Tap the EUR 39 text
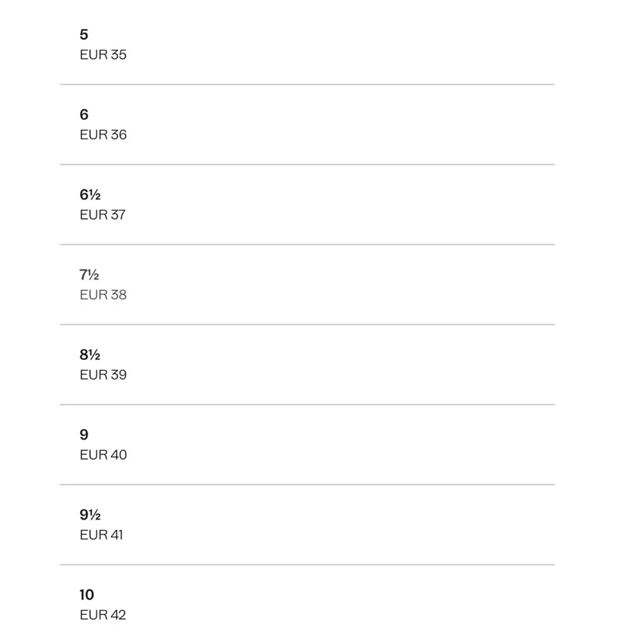Image resolution: width=644 pixels, height=644 pixels. tap(103, 375)
